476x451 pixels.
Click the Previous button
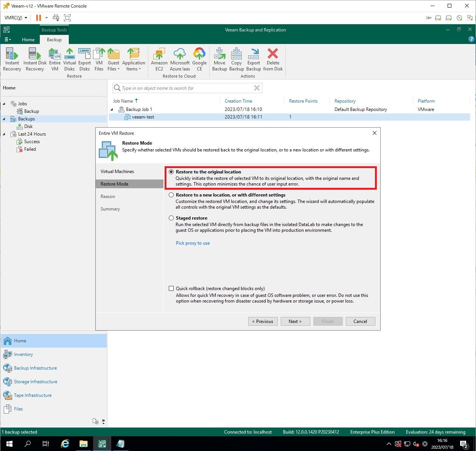[263, 321]
